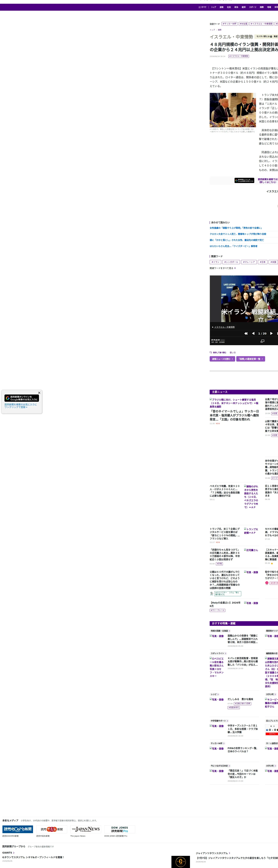Expand the レシピ section
The image size is (278, 868).
click(x=215, y=694)
